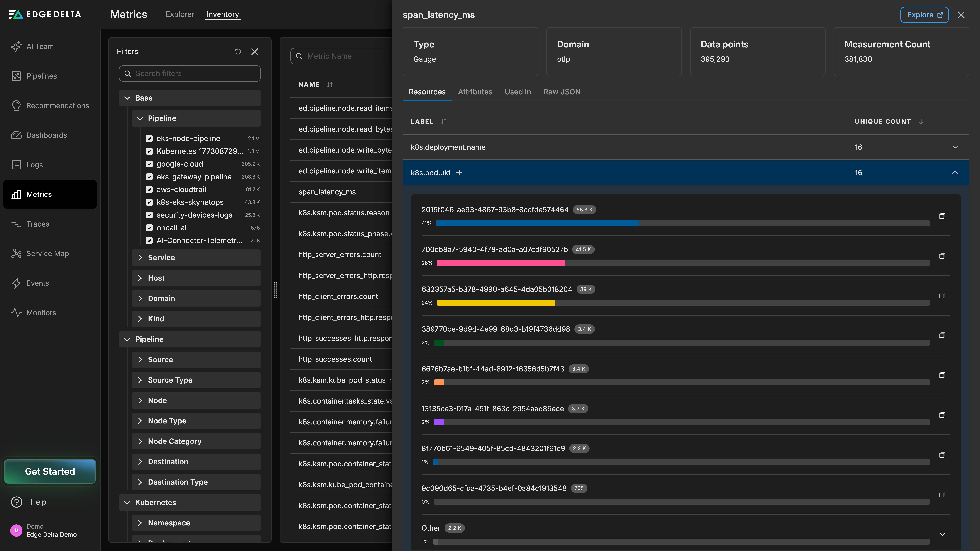Click the Edge Delta logo
The height and width of the screenshot is (551, 980).
click(45, 14)
